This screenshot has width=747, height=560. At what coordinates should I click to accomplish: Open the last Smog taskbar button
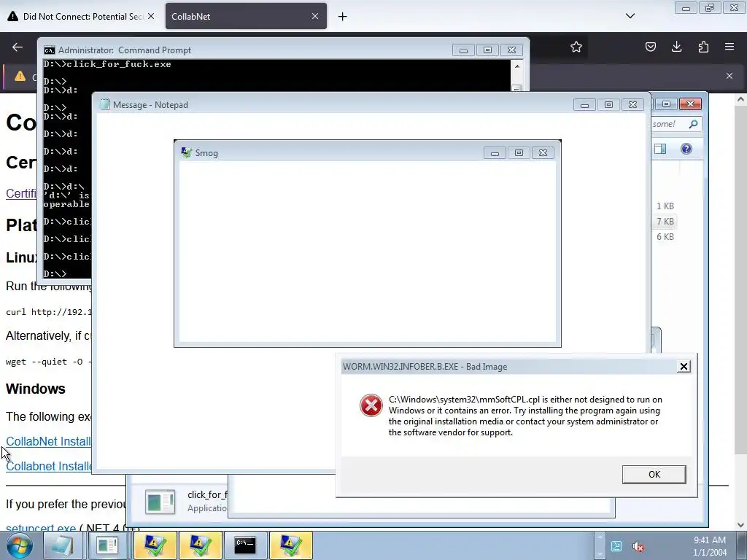pyautogui.click(x=290, y=545)
